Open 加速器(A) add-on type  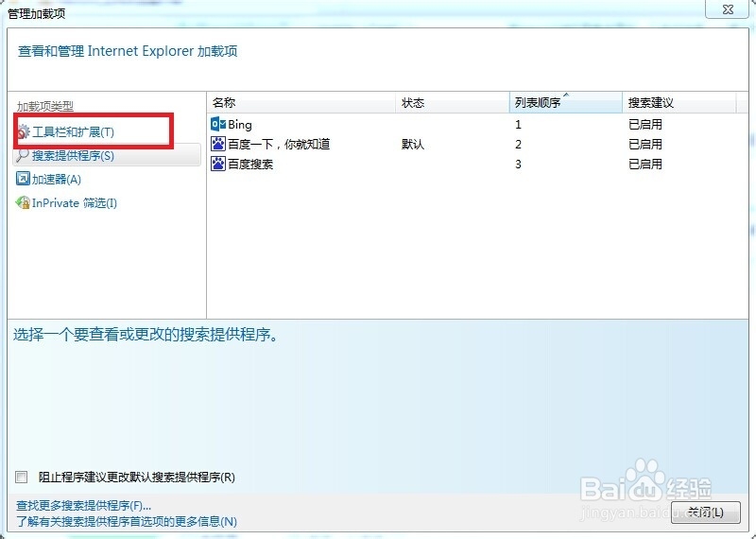(x=57, y=179)
